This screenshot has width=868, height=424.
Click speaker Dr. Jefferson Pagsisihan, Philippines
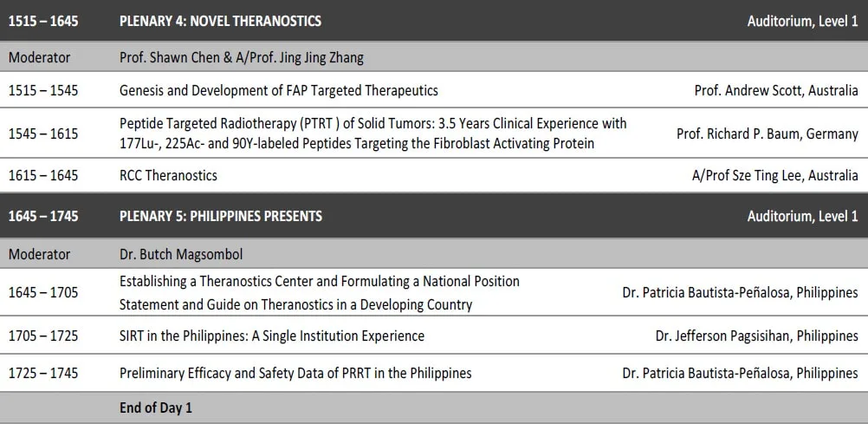click(757, 336)
